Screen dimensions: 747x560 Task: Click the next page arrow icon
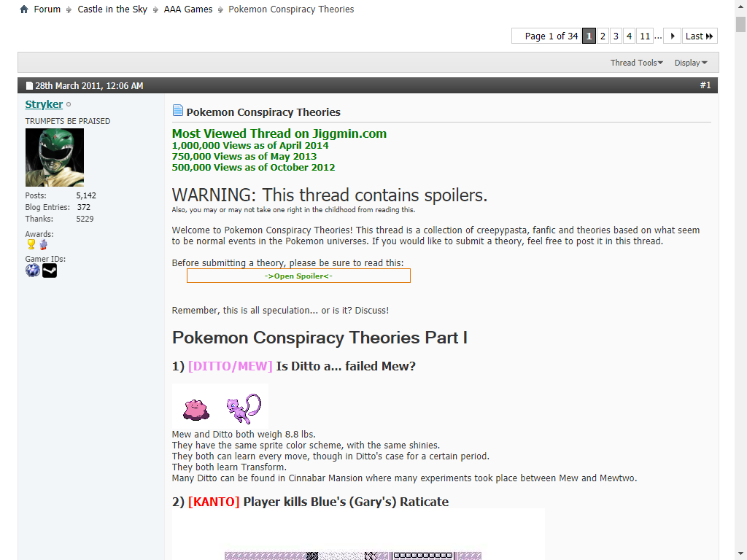[x=672, y=36]
